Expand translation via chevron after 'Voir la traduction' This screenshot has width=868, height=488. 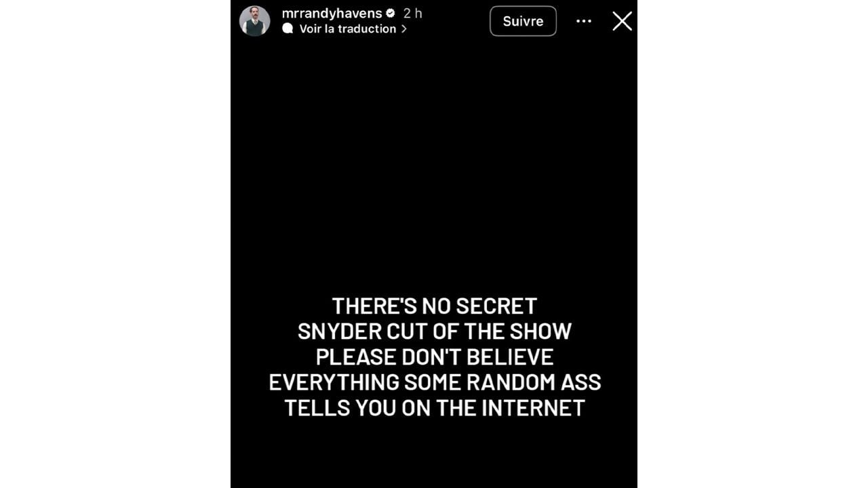(x=404, y=28)
